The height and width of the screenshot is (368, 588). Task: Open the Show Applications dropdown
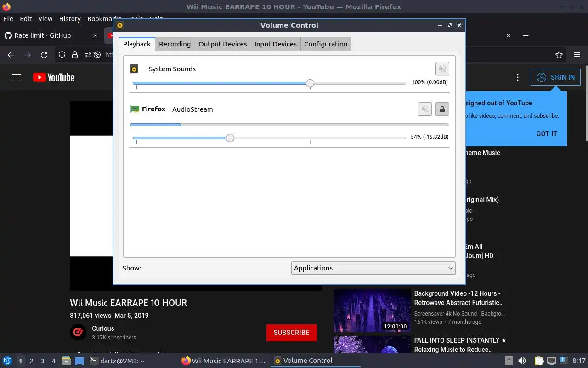point(373,268)
